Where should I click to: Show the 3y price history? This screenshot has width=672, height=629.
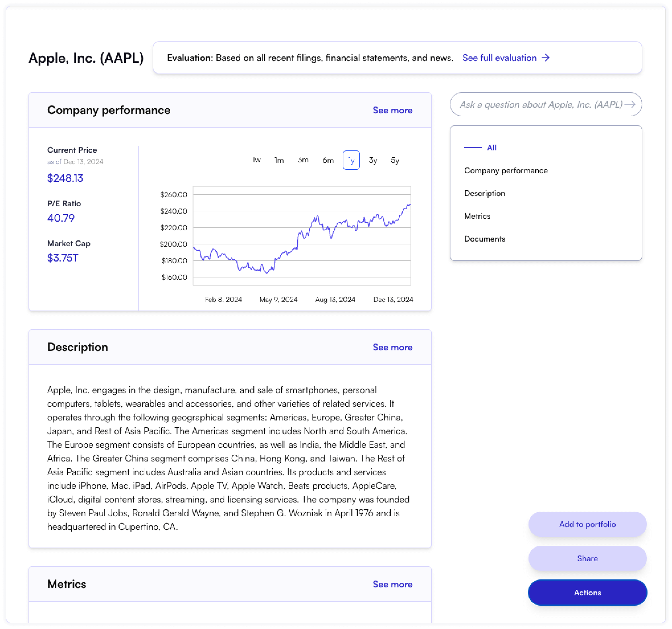[x=373, y=160]
